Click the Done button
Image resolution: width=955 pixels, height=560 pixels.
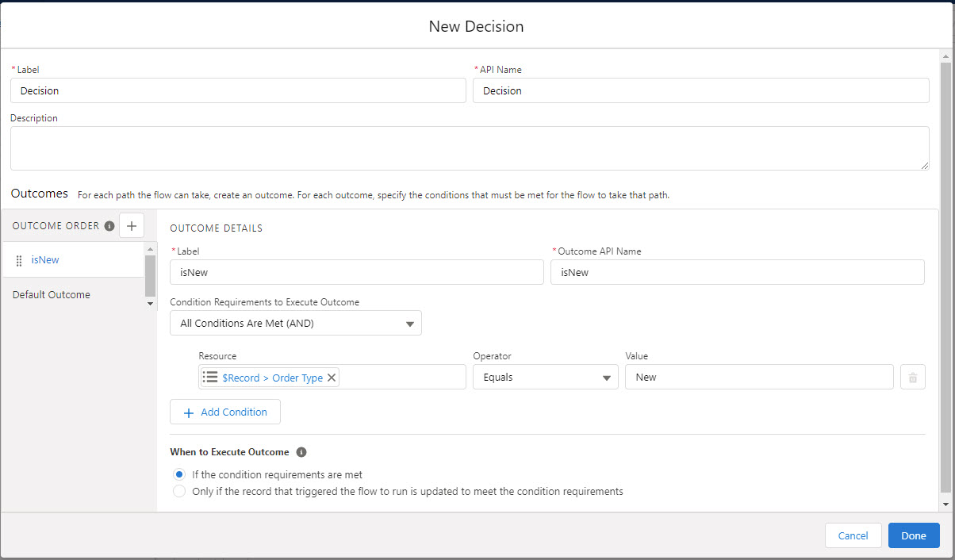(913, 535)
